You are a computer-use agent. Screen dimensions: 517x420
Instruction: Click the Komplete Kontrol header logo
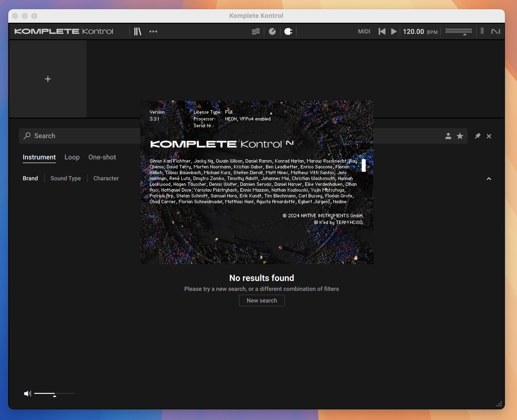click(64, 31)
